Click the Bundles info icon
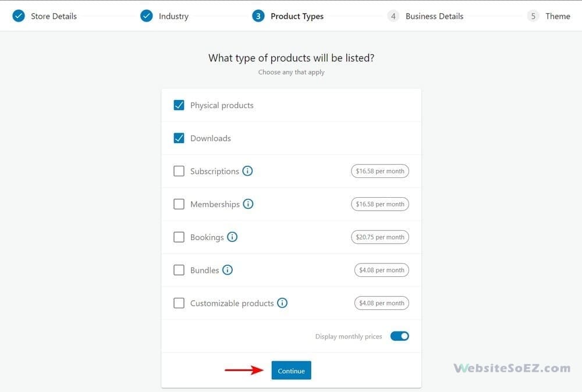 point(227,270)
